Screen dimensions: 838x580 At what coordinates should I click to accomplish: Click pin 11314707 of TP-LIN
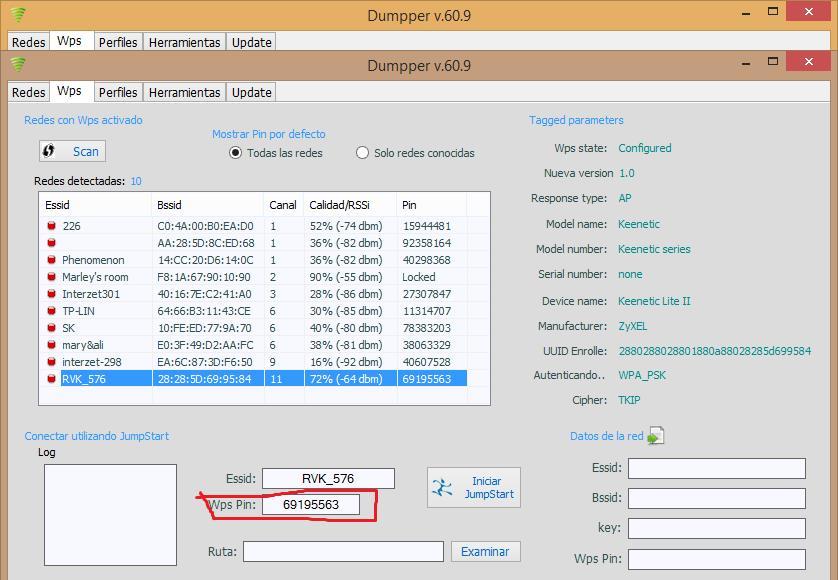[x=426, y=311]
